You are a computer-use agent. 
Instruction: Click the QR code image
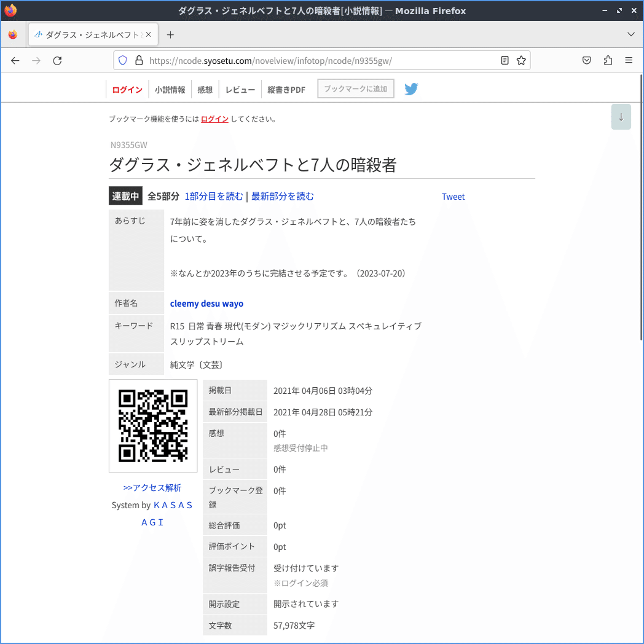point(153,426)
